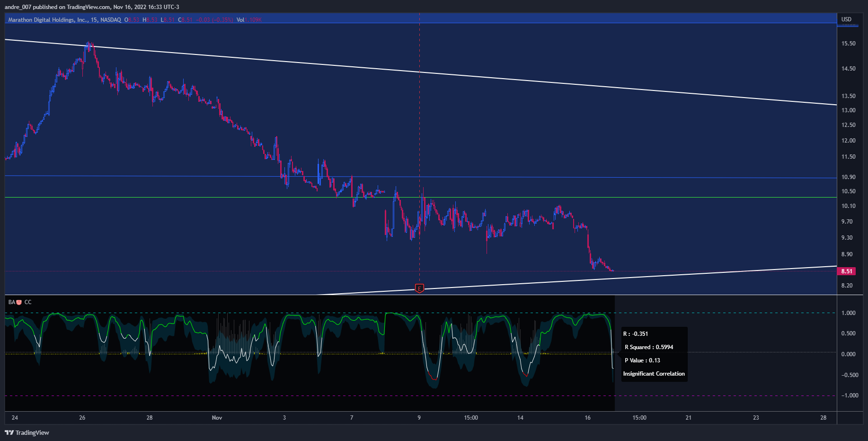The width and height of the screenshot is (868, 441).
Task: Click the 13.00 price axis label
Action: [x=849, y=110]
